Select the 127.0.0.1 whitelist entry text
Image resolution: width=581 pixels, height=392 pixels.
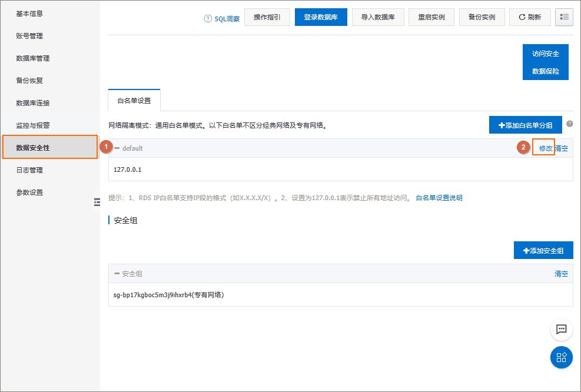pos(128,170)
